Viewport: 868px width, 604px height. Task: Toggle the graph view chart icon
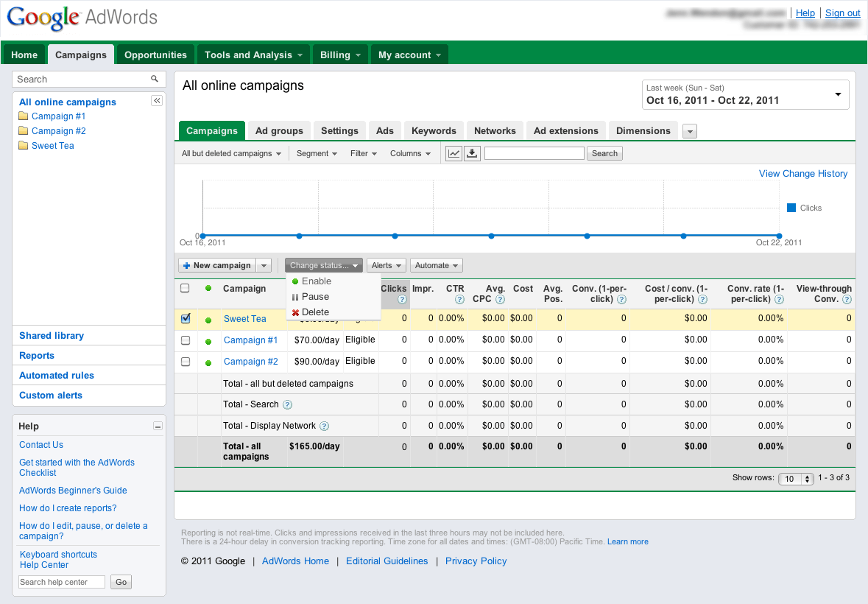(454, 153)
